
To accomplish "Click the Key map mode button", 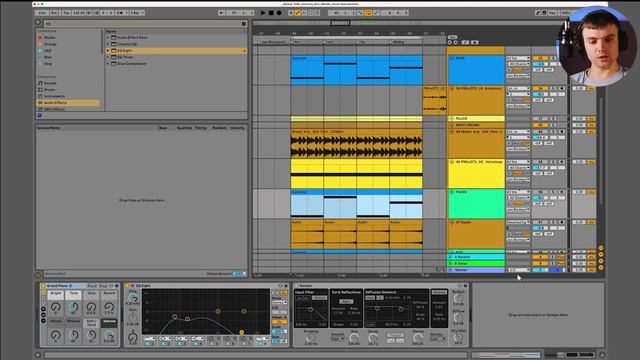I will [552, 13].
